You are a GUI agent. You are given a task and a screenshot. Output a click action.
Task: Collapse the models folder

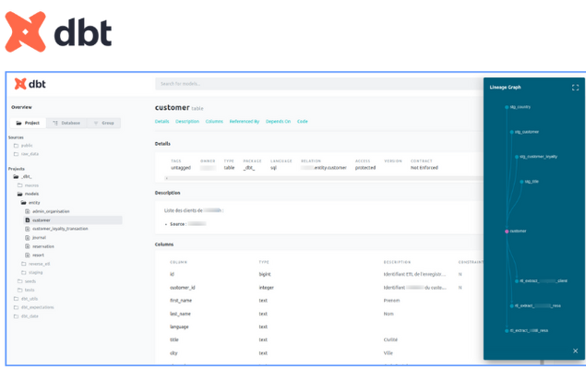pos(30,194)
